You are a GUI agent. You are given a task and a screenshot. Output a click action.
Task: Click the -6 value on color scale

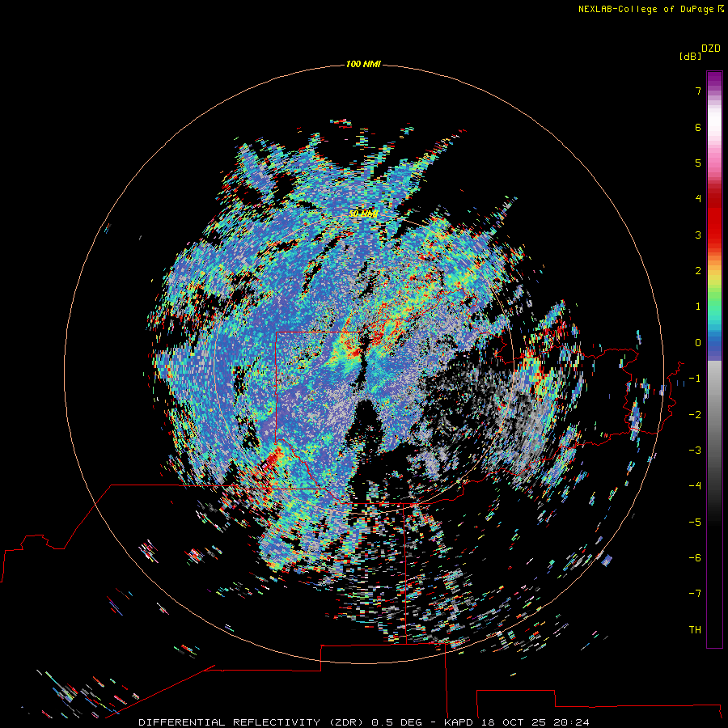pos(695,558)
